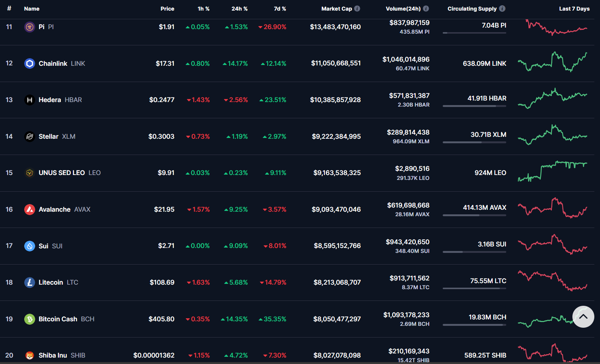
Task: Click Stellar circulating supply 30.71B XLM
Action: (488, 135)
